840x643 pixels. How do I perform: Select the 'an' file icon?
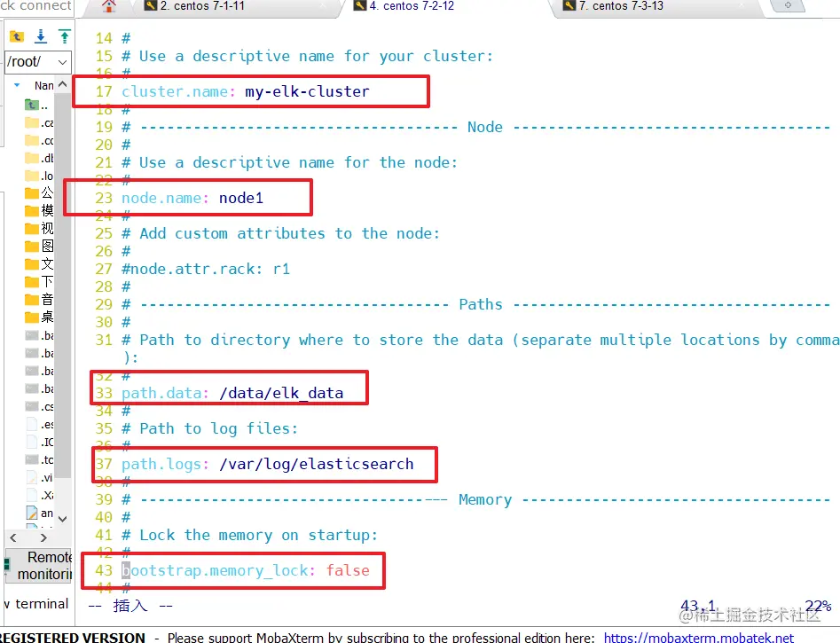[x=32, y=513]
